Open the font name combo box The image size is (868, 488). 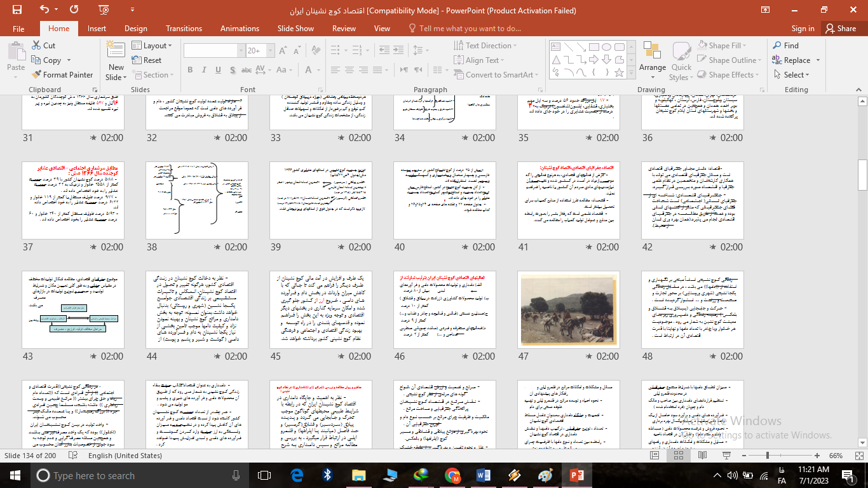[215, 51]
